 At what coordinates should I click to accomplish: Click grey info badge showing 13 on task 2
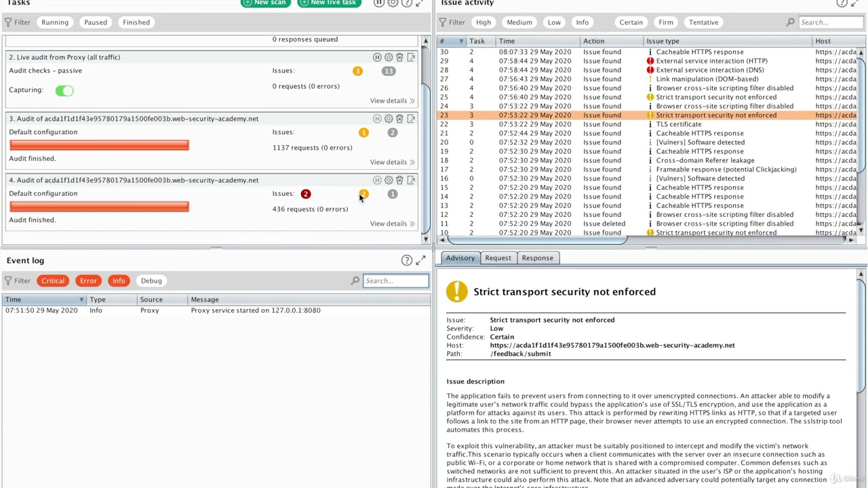[x=389, y=70]
